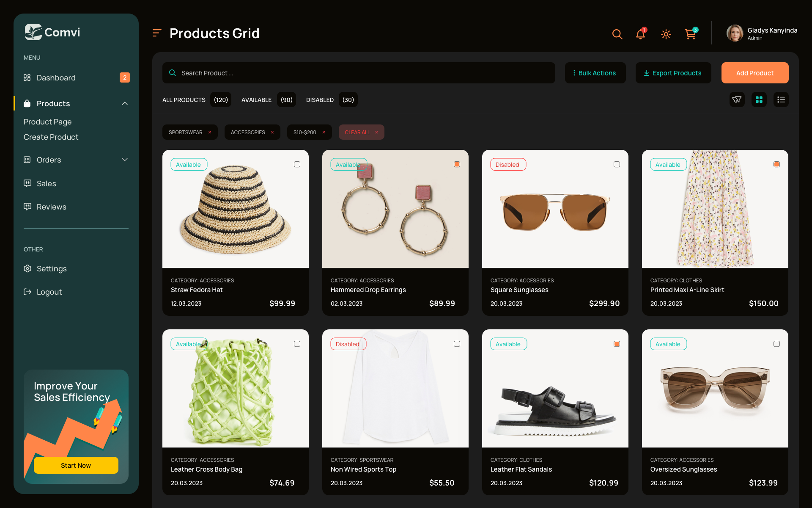The image size is (812, 508).
Task: Open the notifications bell
Action: click(640, 34)
